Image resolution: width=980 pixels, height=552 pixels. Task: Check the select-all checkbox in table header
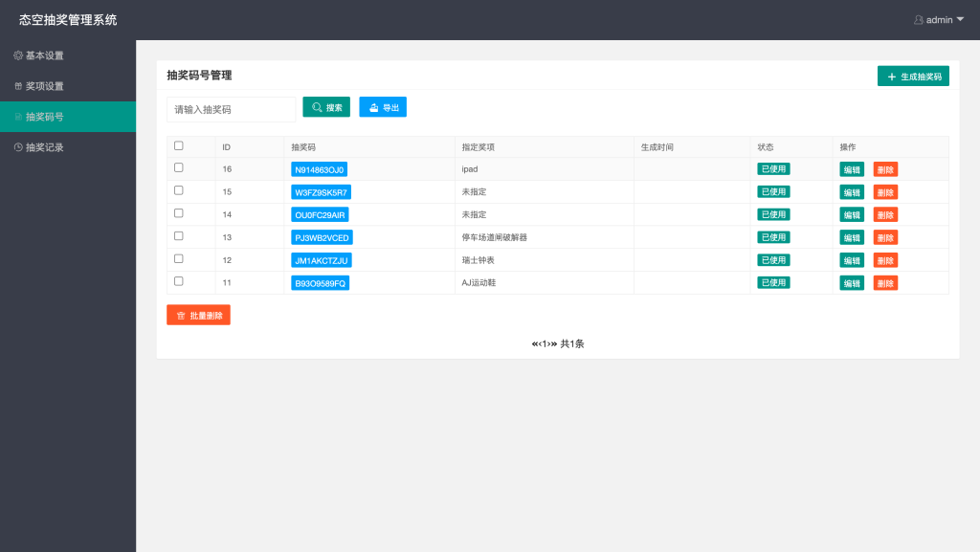point(177,145)
